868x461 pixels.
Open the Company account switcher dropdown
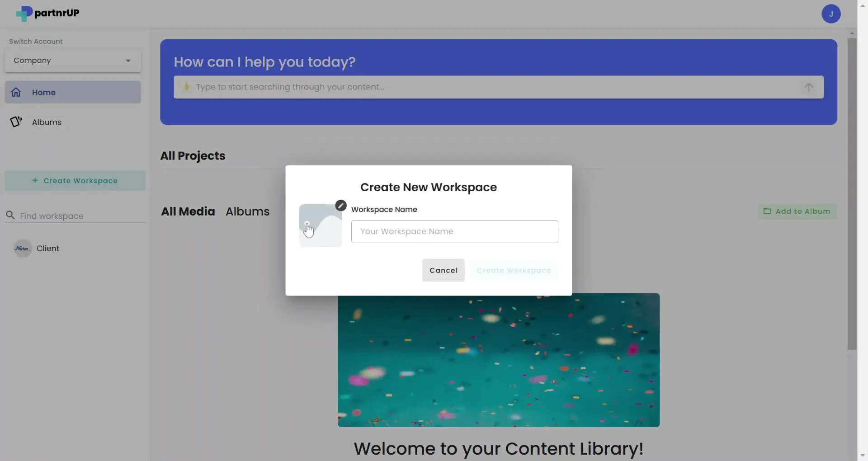(72, 60)
